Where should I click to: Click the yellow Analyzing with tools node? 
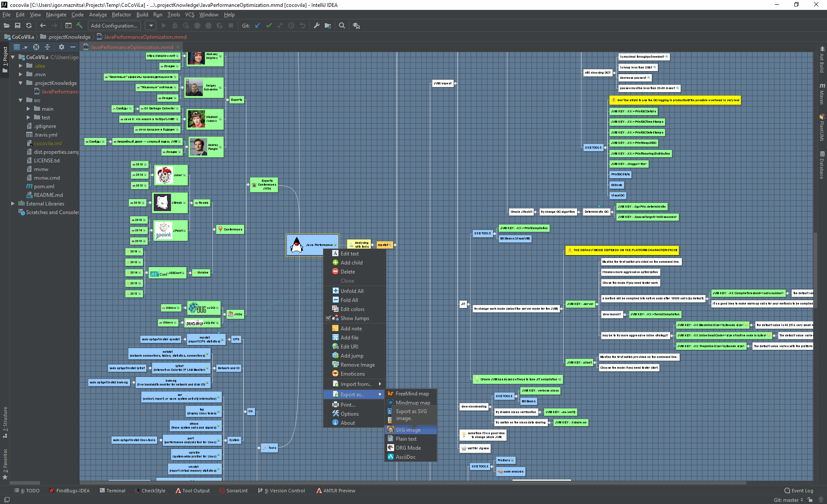(x=359, y=245)
